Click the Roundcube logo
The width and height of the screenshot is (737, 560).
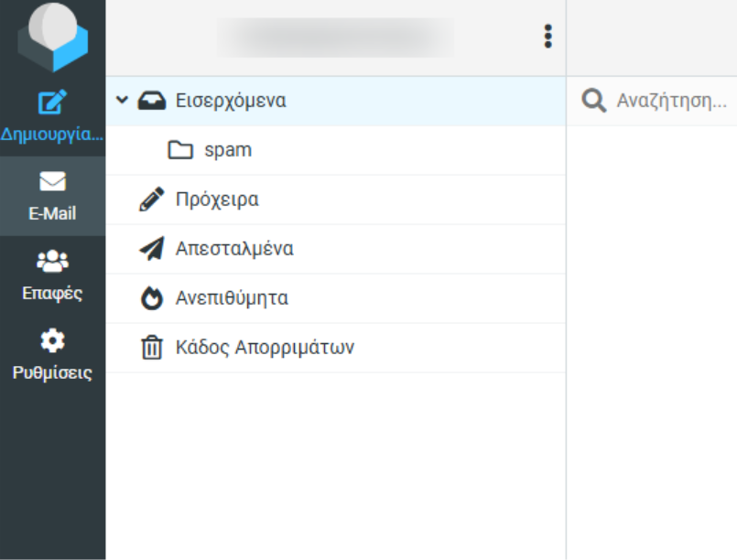(52, 38)
